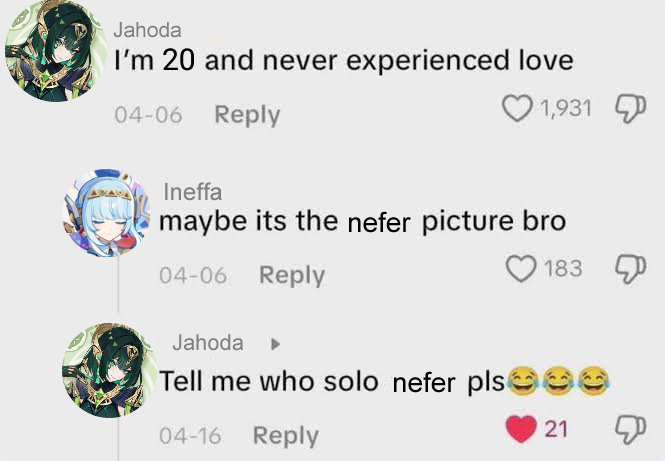Click the 1,931 like count
665x461 pixels.
point(565,108)
